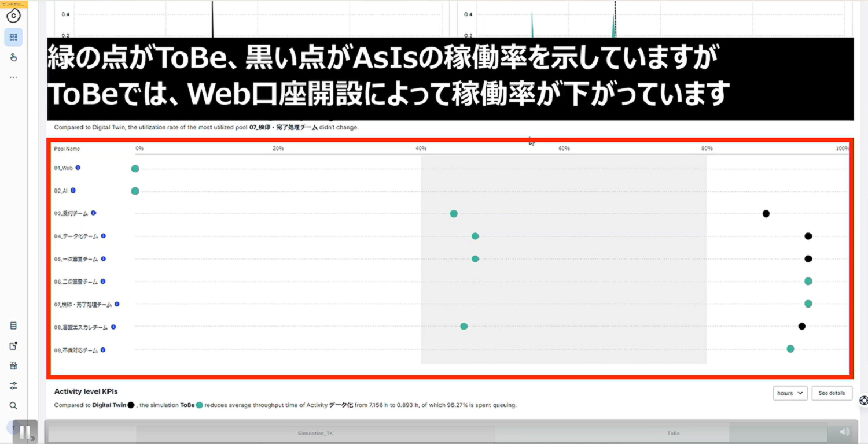Click the 07_検印・完了処理チーム pool label
Screen dimensions: 868x444
pos(83,305)
